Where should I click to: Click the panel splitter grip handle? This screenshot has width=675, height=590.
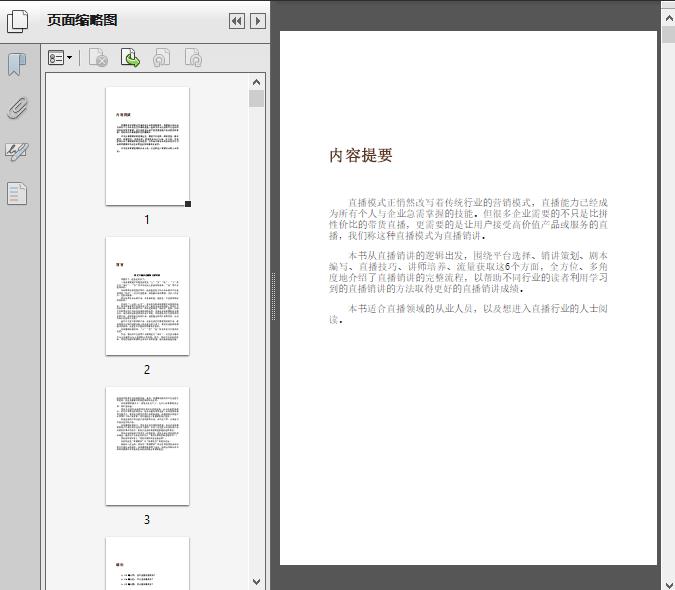click(x=273, y=297)
